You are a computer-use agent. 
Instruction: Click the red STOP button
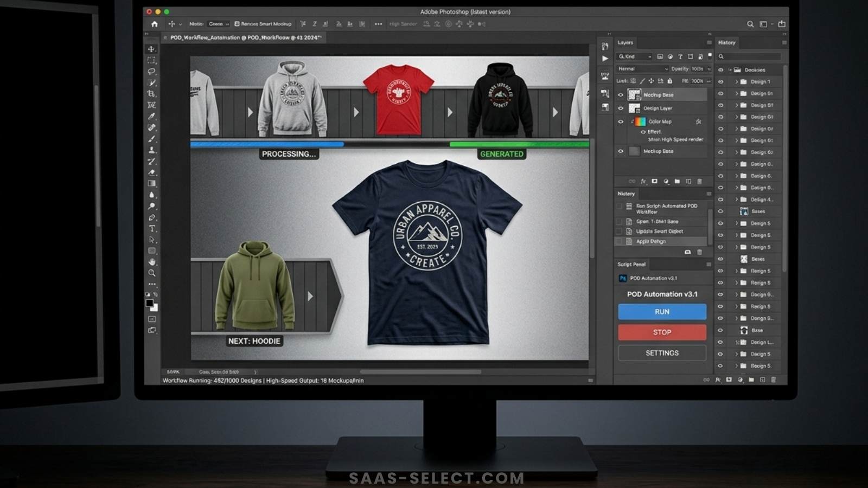click(x=662, y=332)
